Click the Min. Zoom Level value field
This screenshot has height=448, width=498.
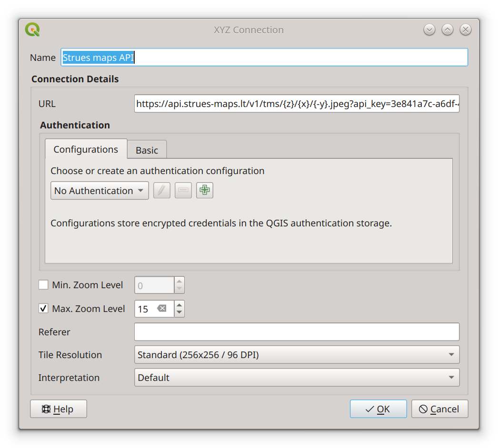[154, 285]
